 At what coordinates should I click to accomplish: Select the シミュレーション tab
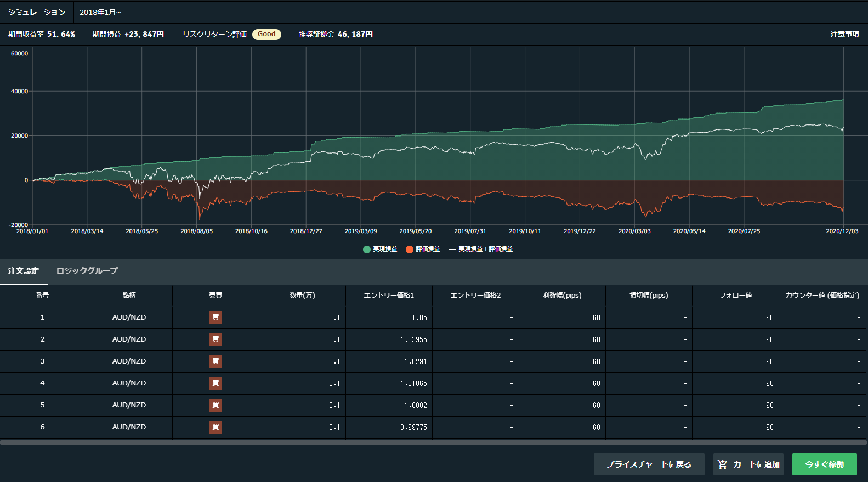37,12
